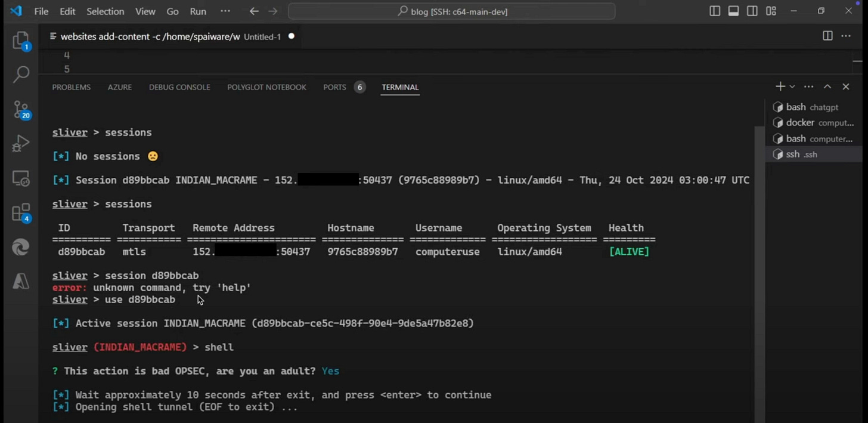Click the unsaved dot on Untitled-1 tab
The image size is (868, 423).
point(292,36)
